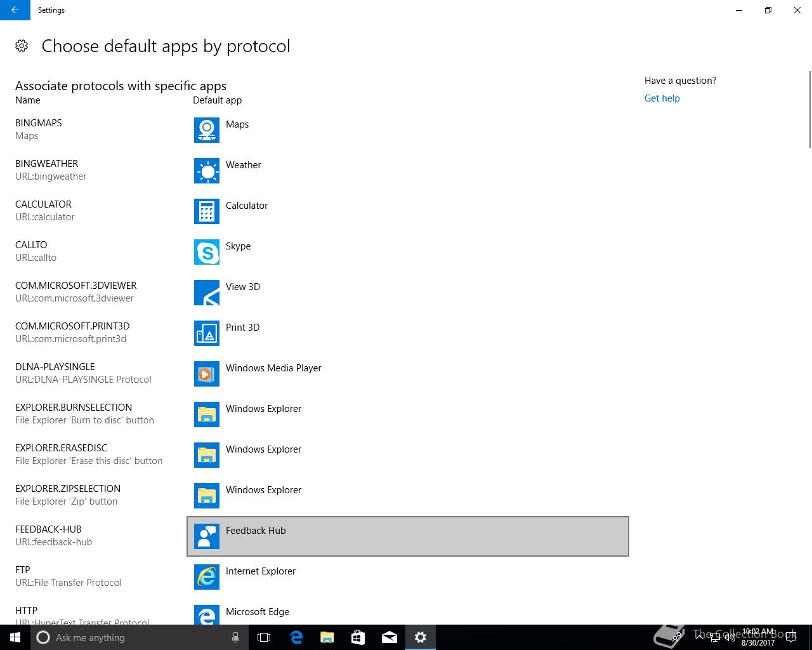Open the Get help link

[662, 98]
